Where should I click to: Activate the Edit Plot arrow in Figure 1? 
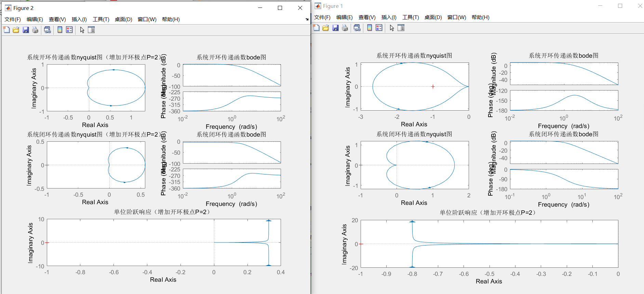392,28
